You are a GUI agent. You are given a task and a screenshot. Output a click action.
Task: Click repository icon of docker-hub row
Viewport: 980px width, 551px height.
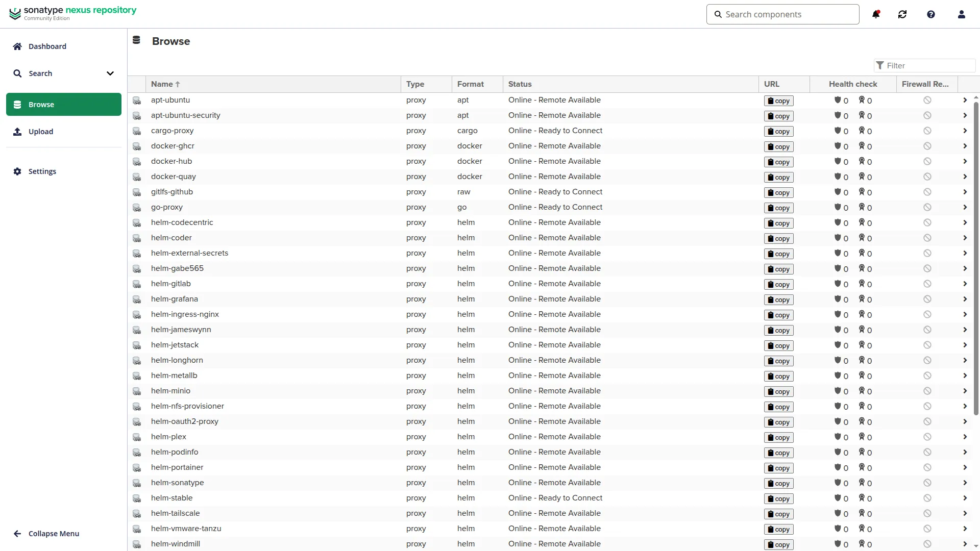[137, 162]
